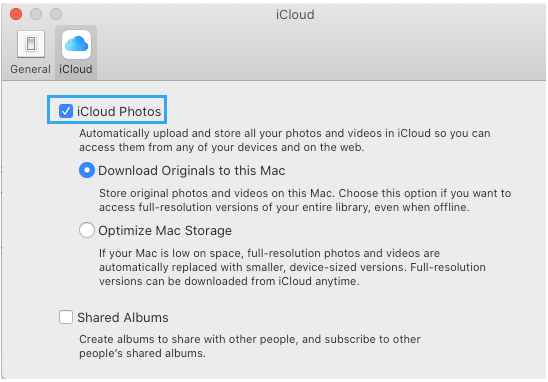
Task: Choose the Optimize Mac Storage radio button
Action: [x=87, y=230]
